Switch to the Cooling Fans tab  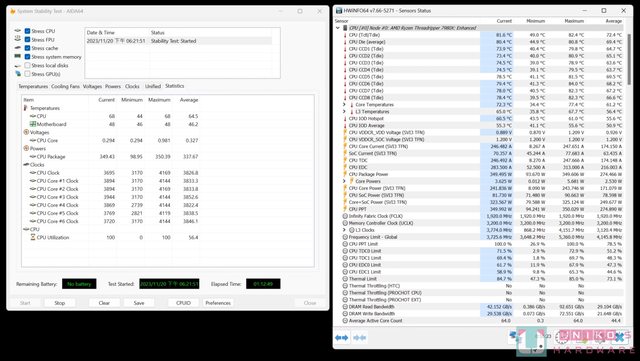coord(65,87)
